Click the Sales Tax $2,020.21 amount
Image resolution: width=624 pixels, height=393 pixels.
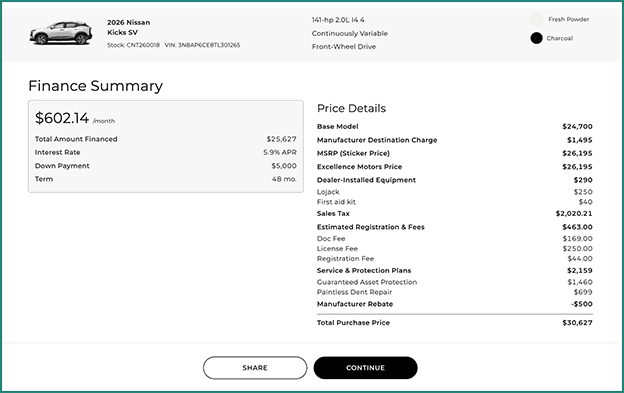coord(574,214)
